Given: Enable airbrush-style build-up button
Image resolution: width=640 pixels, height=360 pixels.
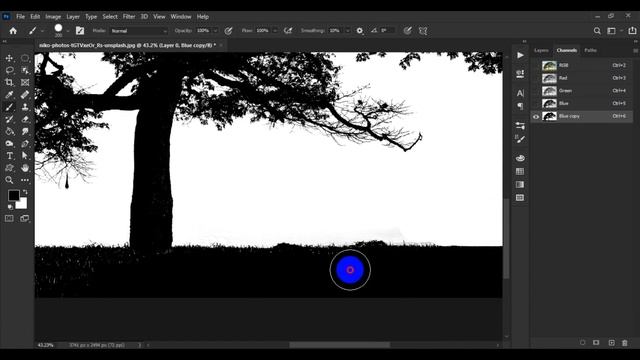Looking at the screenshot, I should [288, 31].
